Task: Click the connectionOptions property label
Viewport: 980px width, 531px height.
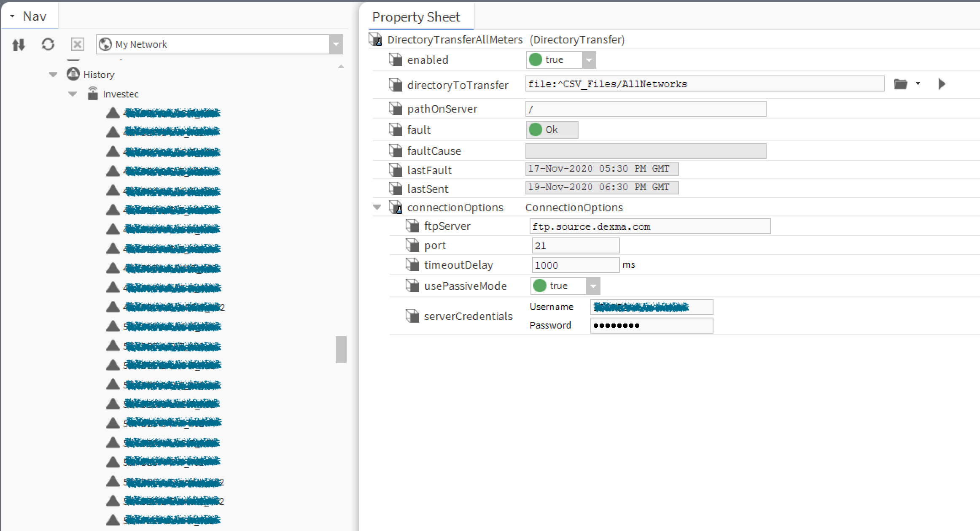Action: pyautogui.click(x=455, y=208)
